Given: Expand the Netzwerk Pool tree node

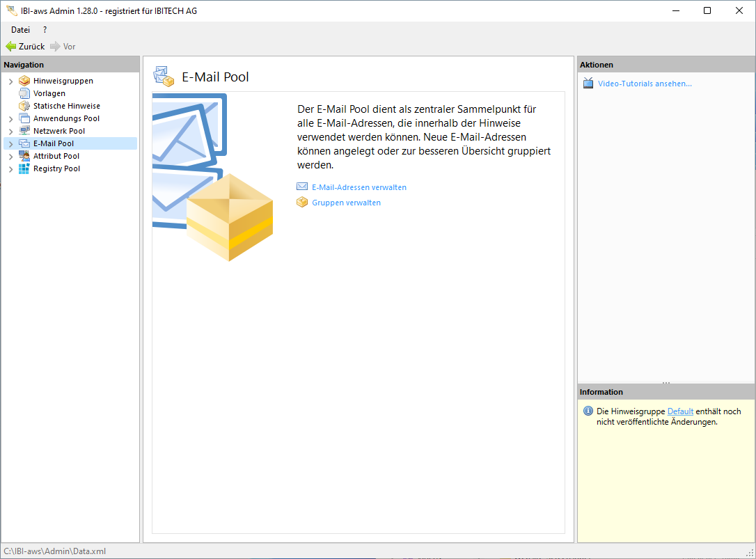Looking at the screenshot, I should tap(10, 132).
